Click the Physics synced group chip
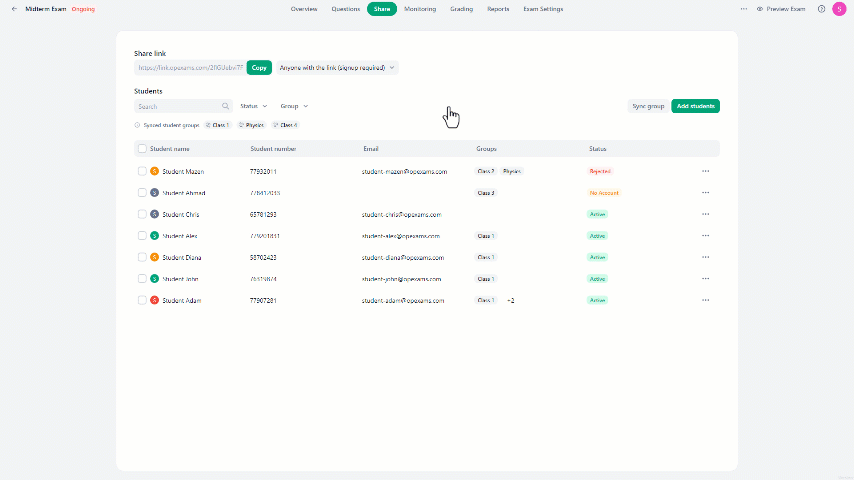Viewport: 854px width, 480px height. tap(252, 125)
